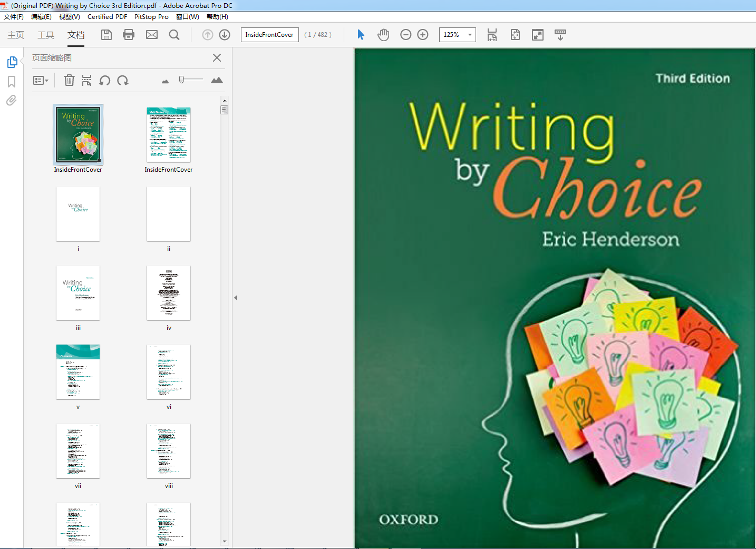This screenshot has width=756, height=549.
Task: Click the Print icon
Action: [x=129, y=35]
